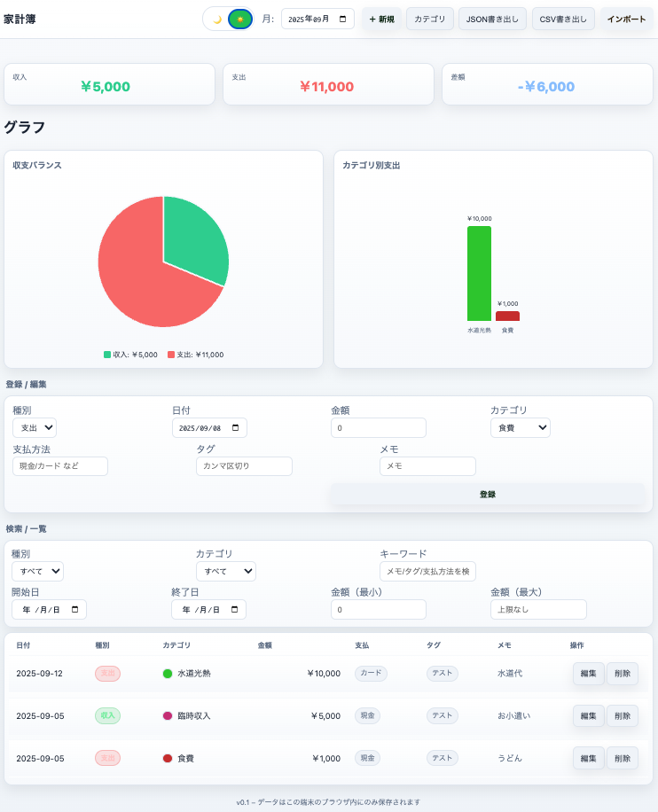Viewport: 658px width, 812px height.
Task: Click the 終了日 date field
Action: tap(208, 610)
